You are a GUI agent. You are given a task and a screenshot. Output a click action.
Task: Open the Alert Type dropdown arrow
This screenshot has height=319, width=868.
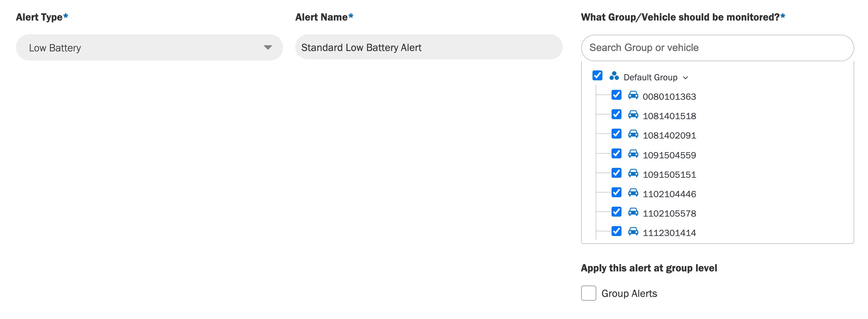[268, 48]
